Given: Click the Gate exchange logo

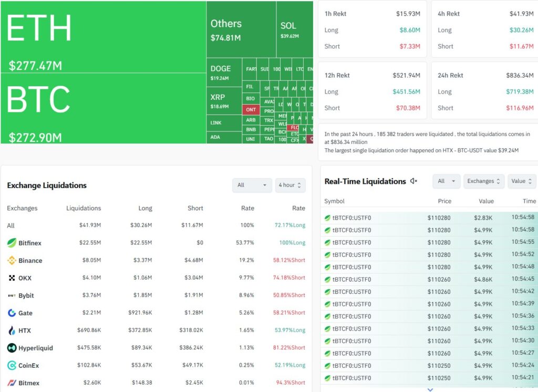Looking at the screenshot, I should (12, 313).
